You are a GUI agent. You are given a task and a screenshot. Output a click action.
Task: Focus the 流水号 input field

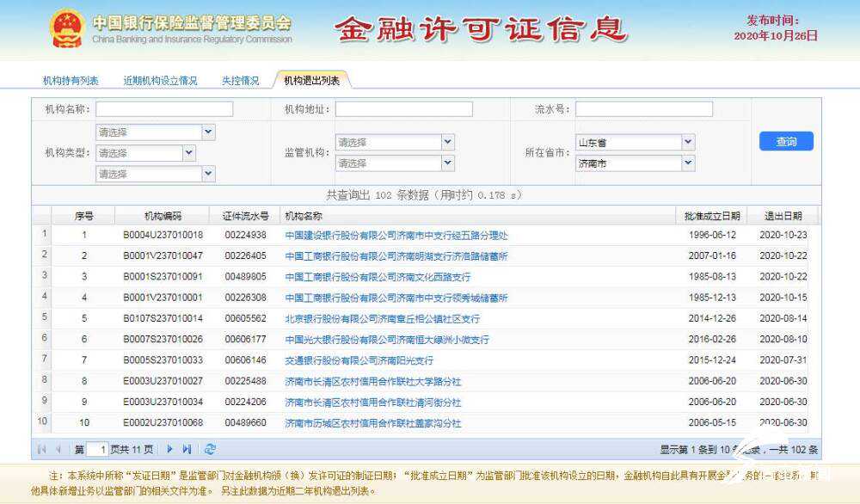643,109
